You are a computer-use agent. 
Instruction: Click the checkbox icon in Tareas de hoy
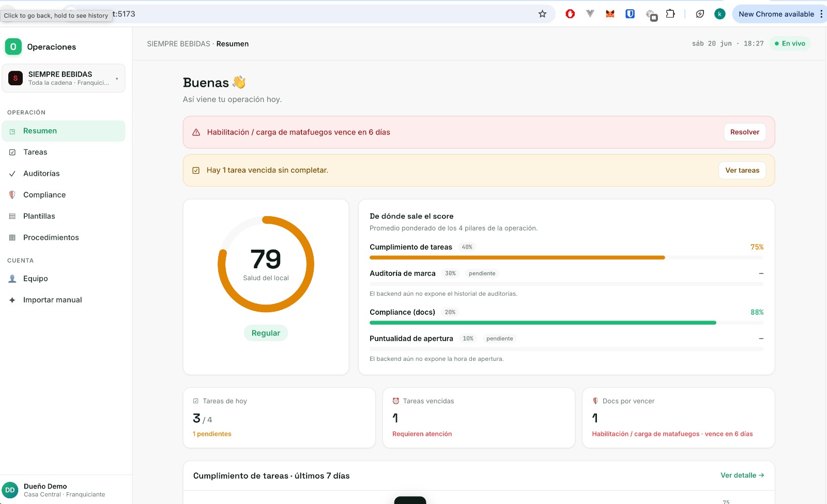point(196,401)
